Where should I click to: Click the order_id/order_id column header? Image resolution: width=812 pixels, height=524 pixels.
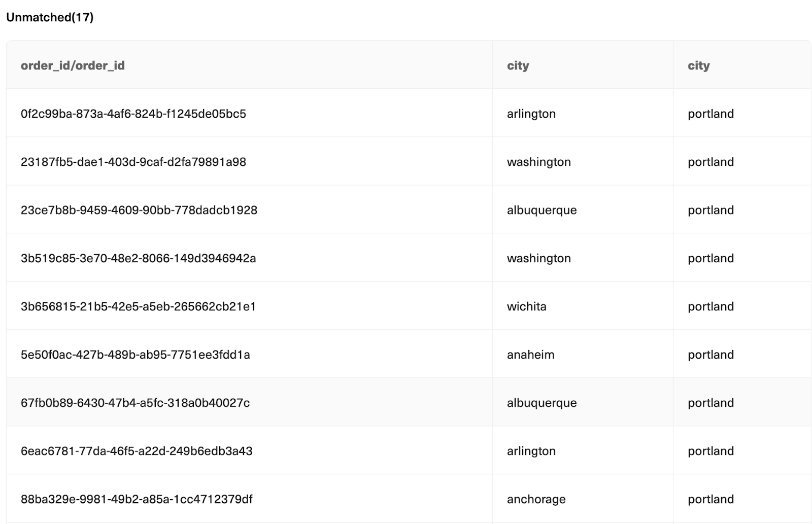73,65
